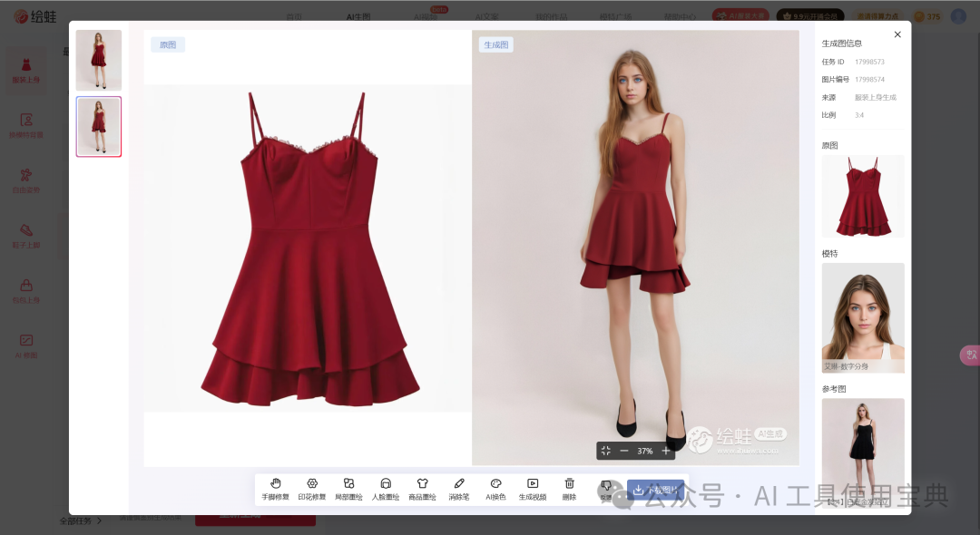980x535 pixels.
Task: Select the 手脚修复 repair tool
Action: click(276, 488)
